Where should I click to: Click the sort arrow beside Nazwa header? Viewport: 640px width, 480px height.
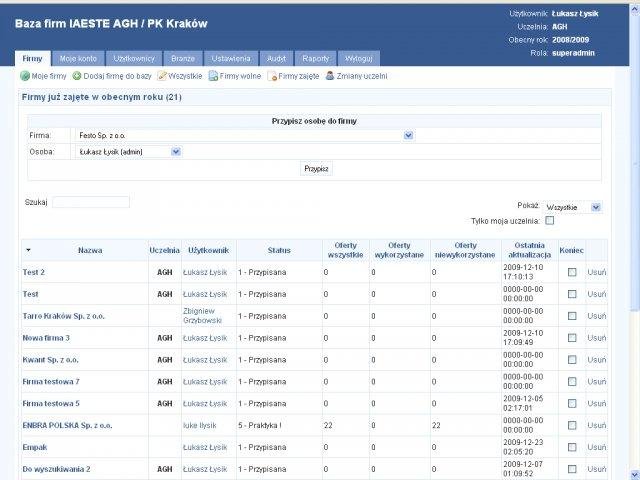[28, 250]
